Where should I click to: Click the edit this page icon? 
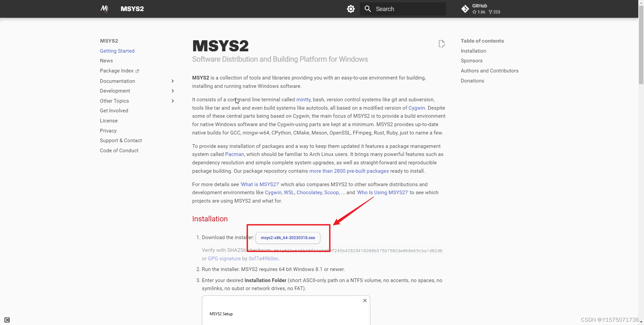pos(442,44)
